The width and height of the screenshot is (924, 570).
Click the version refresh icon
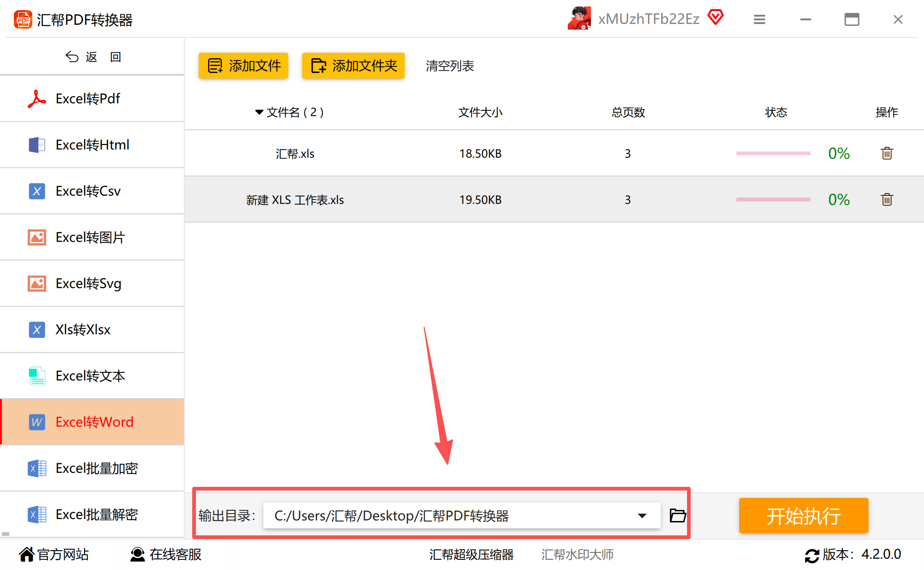click(811, 555)
